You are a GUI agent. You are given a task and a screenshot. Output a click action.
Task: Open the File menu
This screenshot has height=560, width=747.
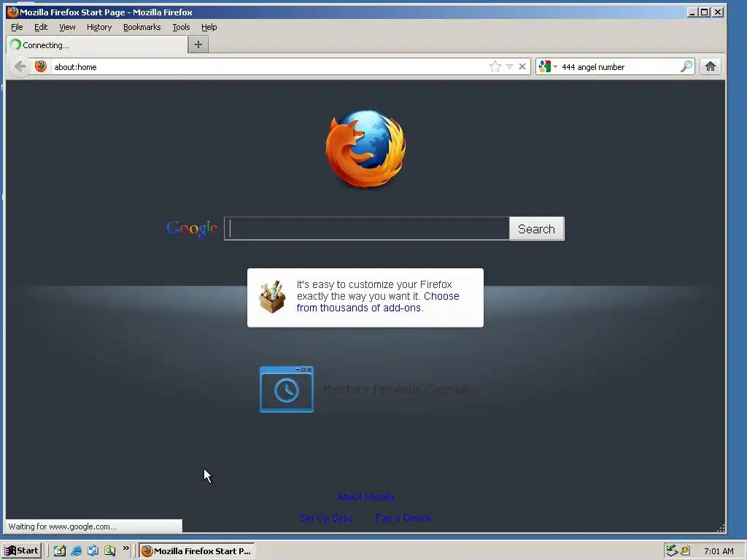coord(17,27)
